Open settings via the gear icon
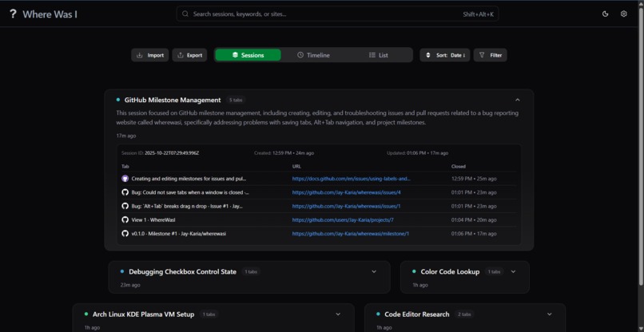 coord(623,14)
